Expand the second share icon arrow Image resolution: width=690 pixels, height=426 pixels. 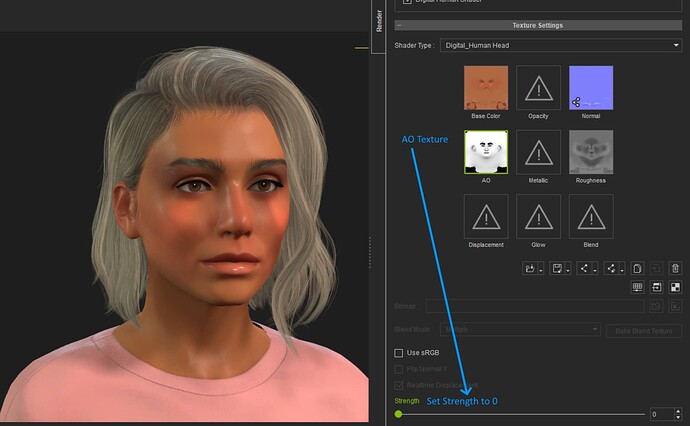[x=622, y=269]
